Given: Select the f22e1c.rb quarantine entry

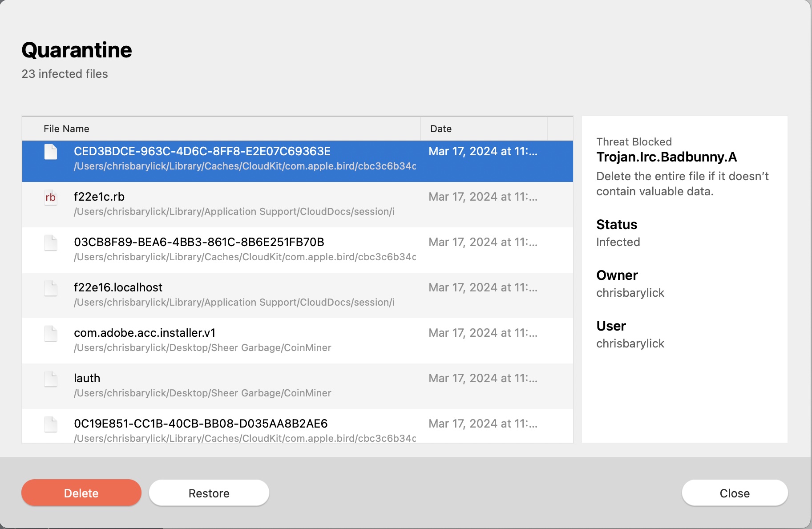Looking at the screenshot, I should coord(249,204).
